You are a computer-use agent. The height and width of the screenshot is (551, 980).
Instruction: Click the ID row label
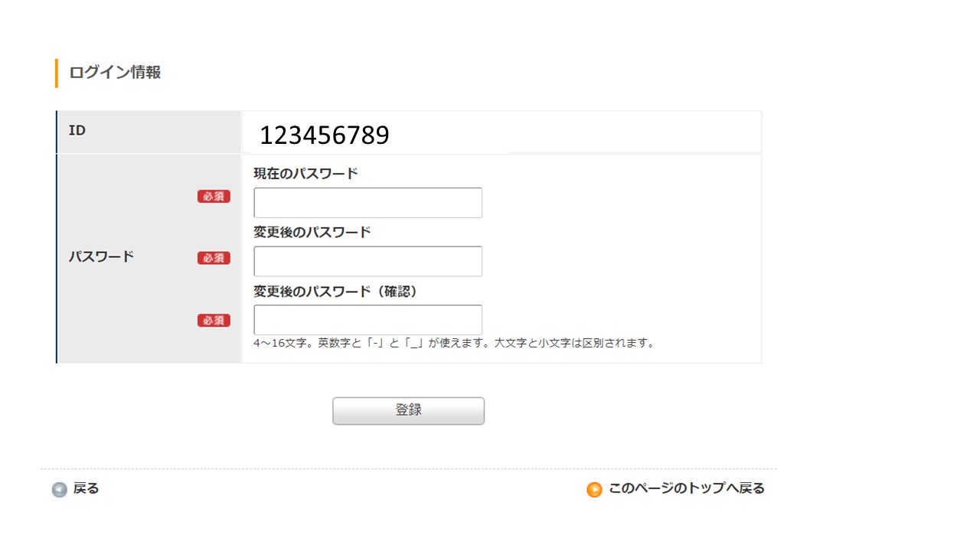[77, 131]
